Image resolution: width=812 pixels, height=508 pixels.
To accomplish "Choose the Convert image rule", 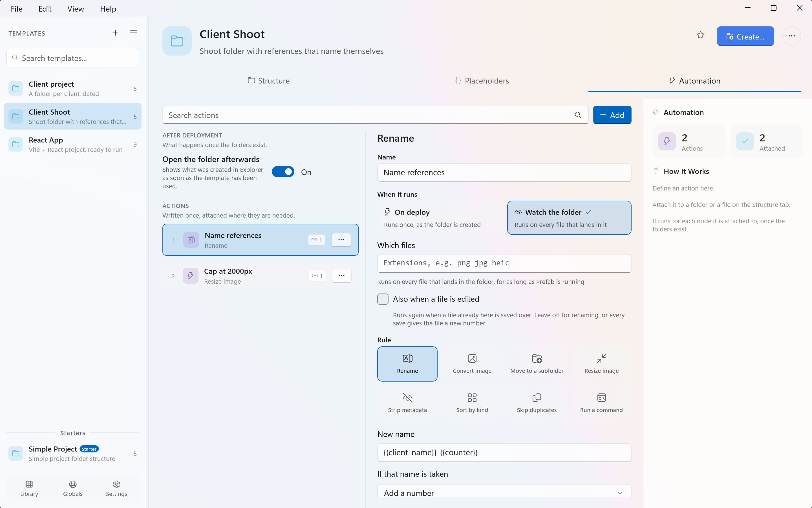I will [472, 364].
